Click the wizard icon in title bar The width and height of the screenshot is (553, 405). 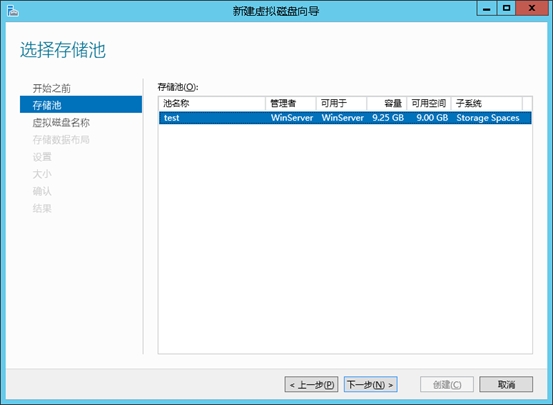point(12,11)
